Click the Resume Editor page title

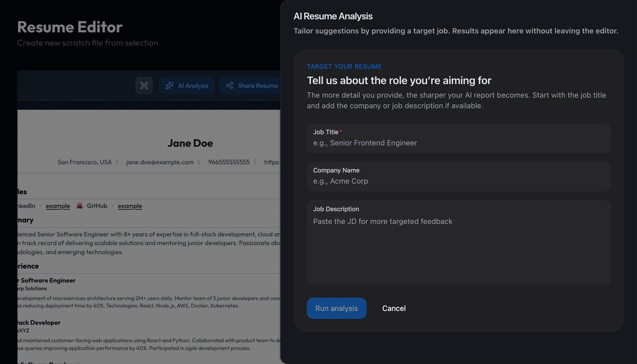point(70,27)
